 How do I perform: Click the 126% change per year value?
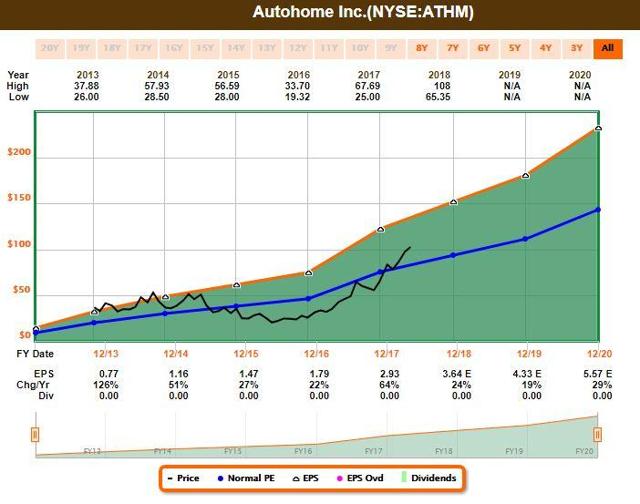click(106, 385)
